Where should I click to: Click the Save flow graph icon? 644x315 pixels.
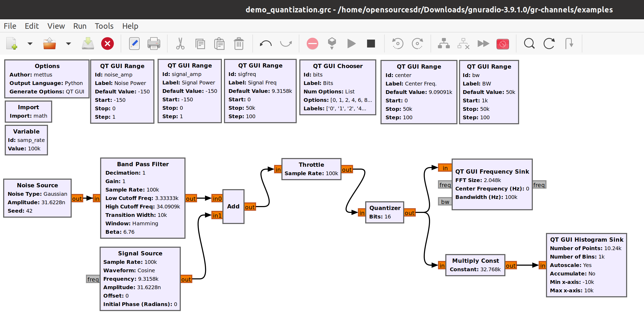[88, 44]
